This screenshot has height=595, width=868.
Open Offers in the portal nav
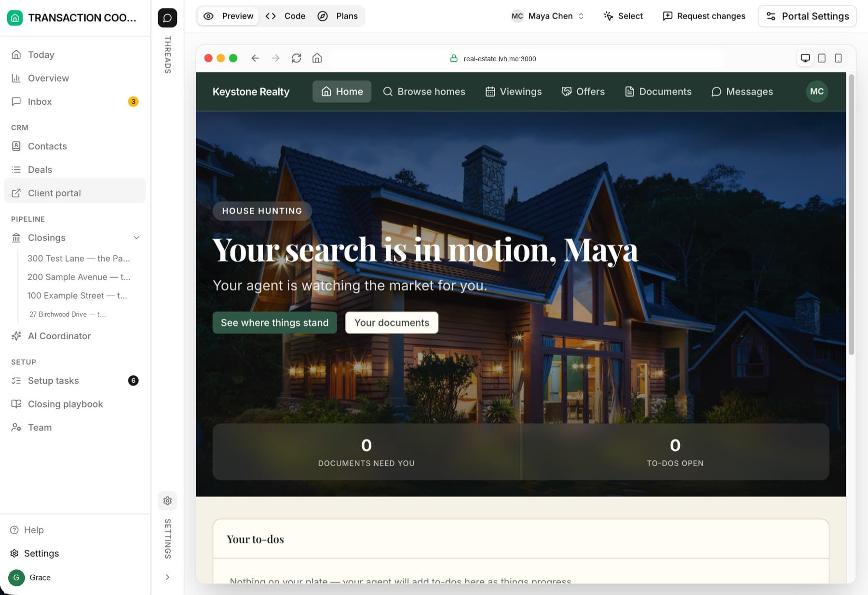tap(583, 92)
